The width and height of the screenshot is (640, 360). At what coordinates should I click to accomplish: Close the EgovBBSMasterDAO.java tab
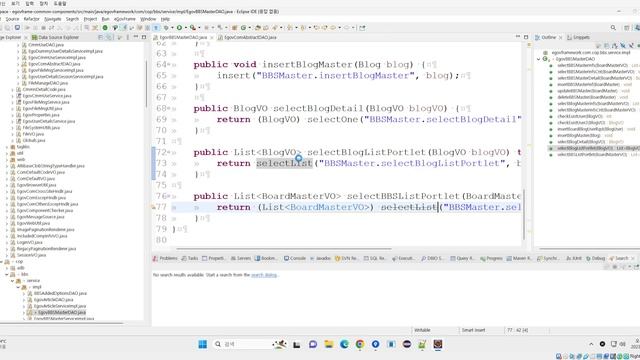point(211,38)
